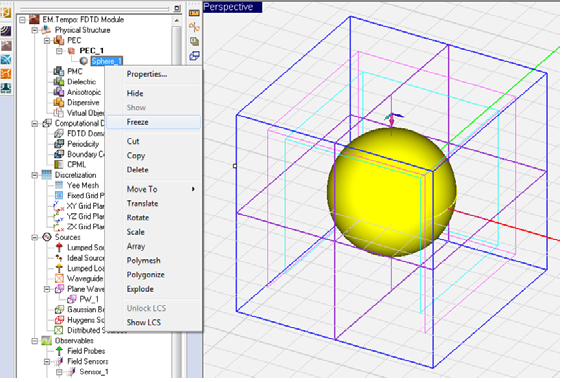563x382 pixels.
Task: Click the Sphere_1 object icon in tree
Action: 84,61
